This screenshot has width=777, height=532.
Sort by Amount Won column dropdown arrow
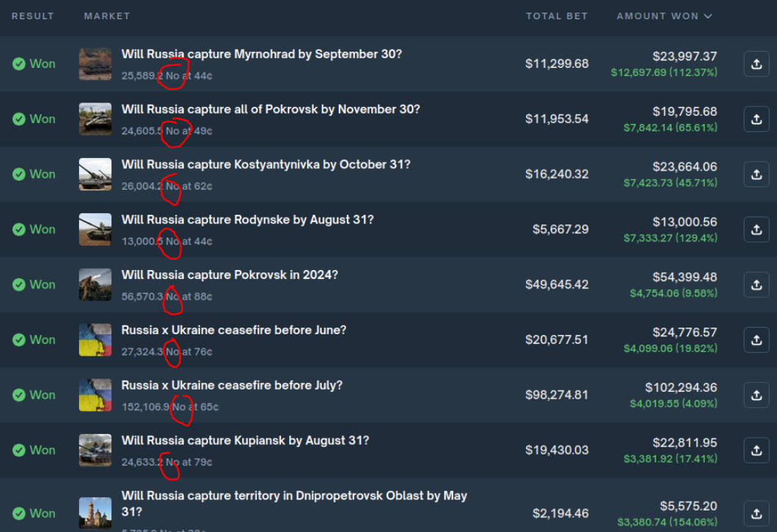[708, 16]
